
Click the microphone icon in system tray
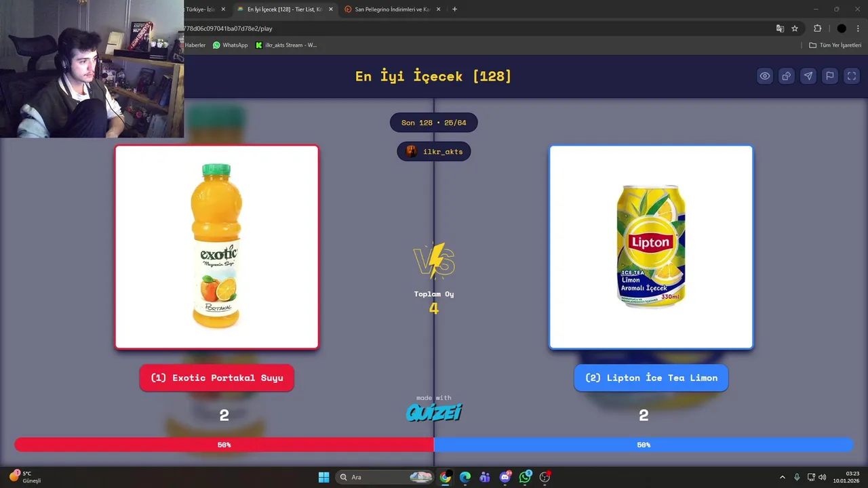797,477
